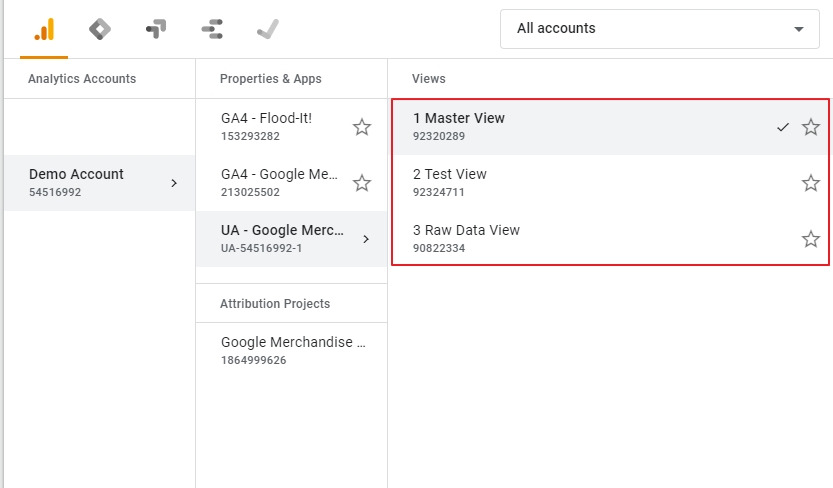Star the GA4 - Google Me... property
The width and height of the screenshot is (833, 488).
coord(362,183)
